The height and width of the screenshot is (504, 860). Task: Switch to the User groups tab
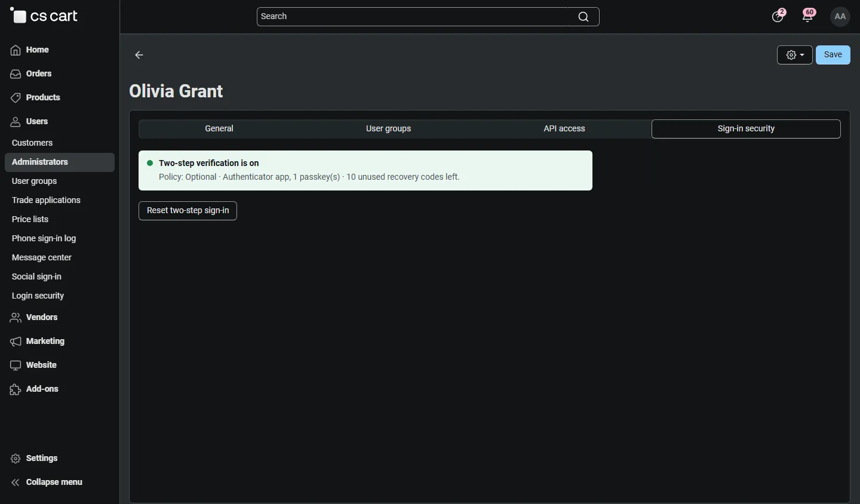(389, 129)
